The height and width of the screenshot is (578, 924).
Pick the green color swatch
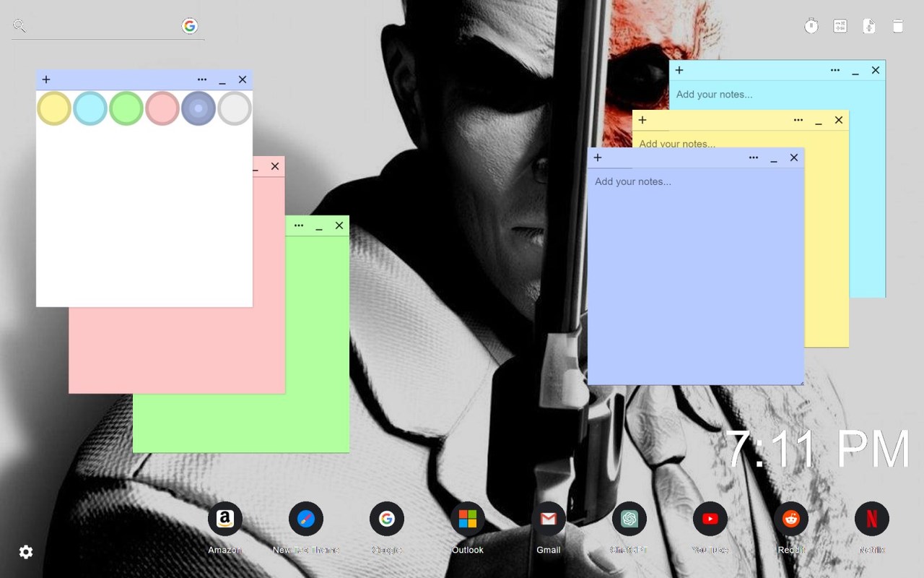(126, 108)
